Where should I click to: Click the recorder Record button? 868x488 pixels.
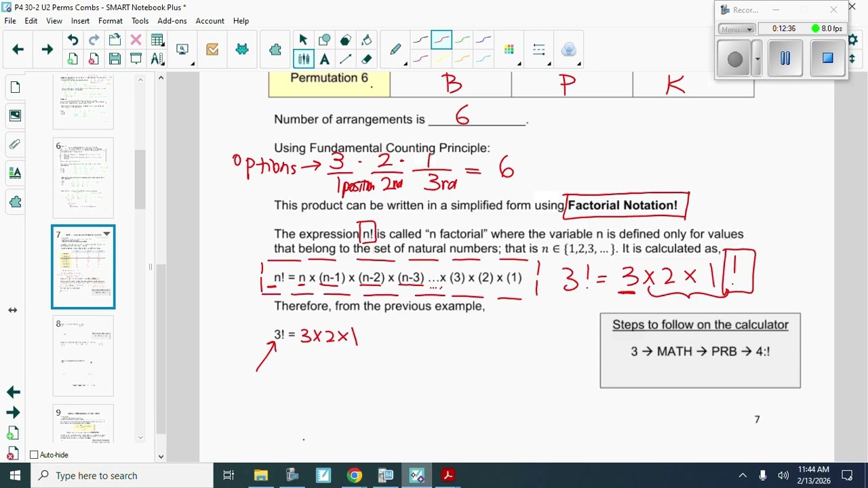click(x=735, y=59)
